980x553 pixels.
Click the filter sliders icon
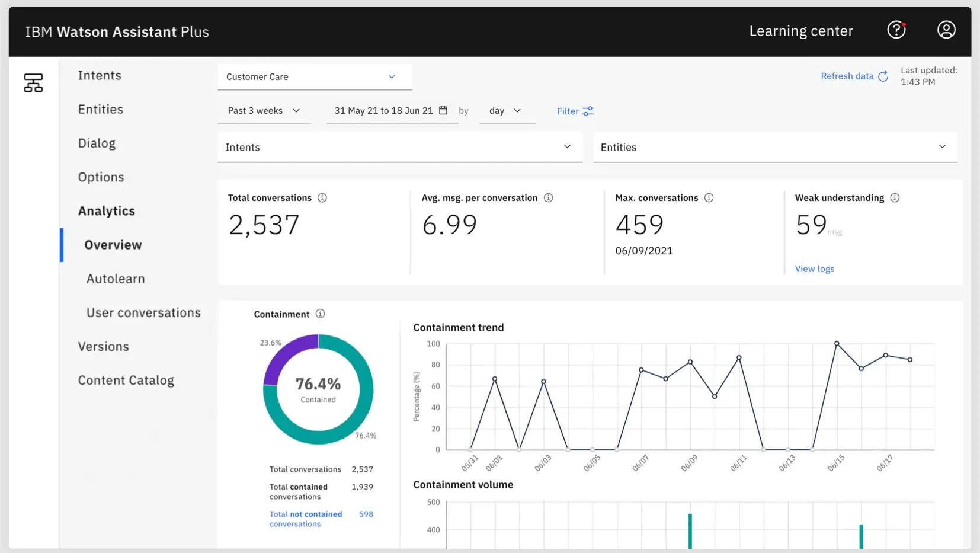click(x=588, y=111)
